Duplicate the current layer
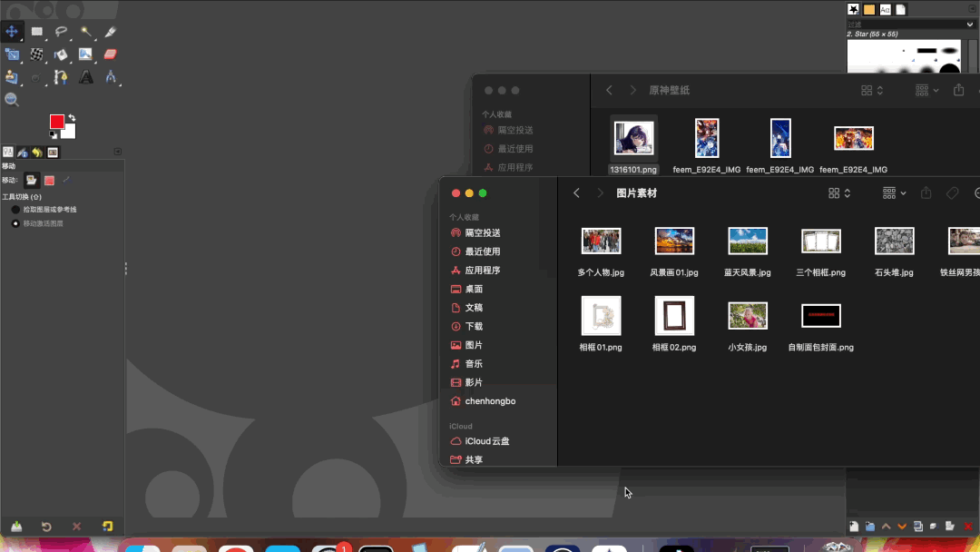 918,527
